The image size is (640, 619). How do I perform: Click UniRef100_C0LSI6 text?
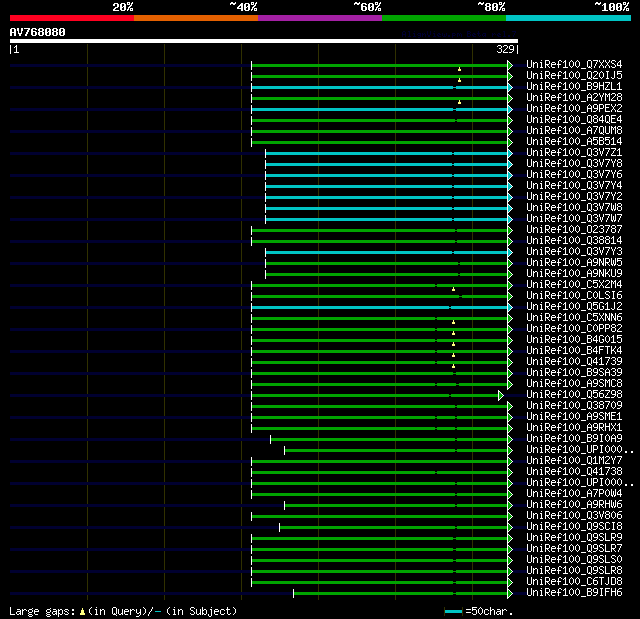pyautogui.click(x=574, y=296)
